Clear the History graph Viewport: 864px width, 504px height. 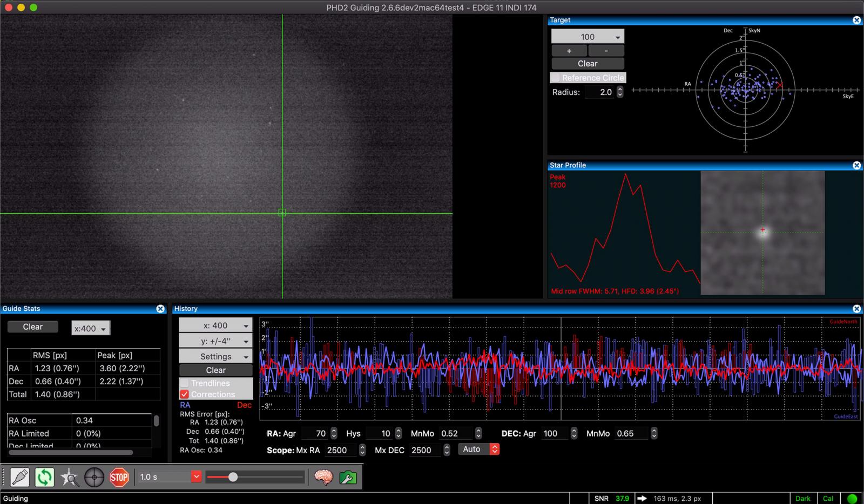point(216,370)
